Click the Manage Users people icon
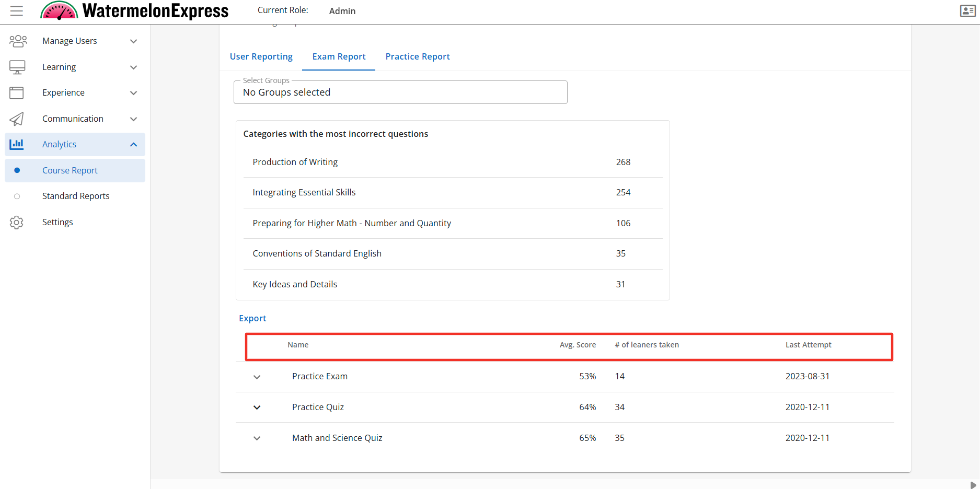The image size is (980, 489). (x=18, y=41)
